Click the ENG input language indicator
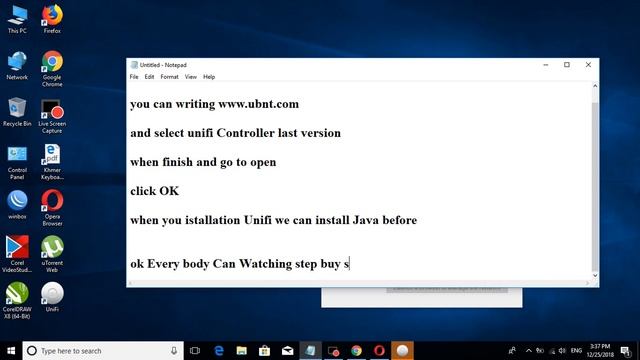This screenshot has height=360, width=640. (576, 351)
